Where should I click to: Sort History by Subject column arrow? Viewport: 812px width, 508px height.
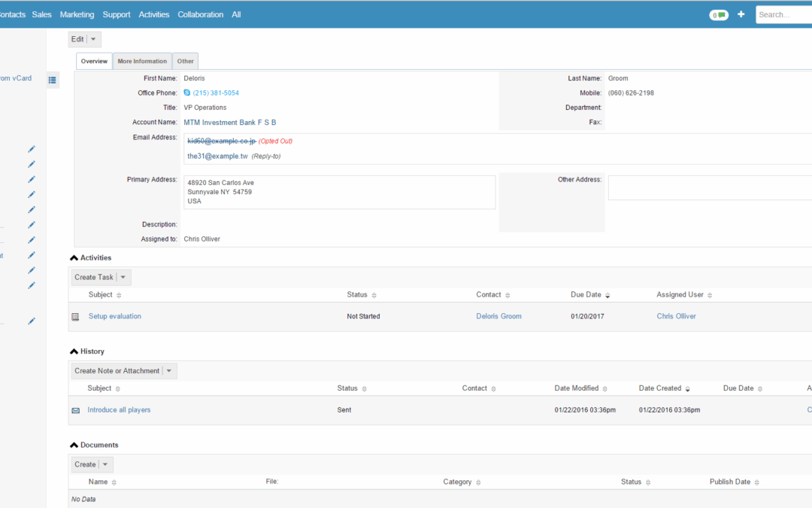(117, 389)
